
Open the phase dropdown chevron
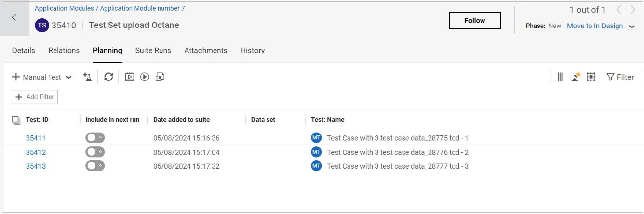point(632,27)
